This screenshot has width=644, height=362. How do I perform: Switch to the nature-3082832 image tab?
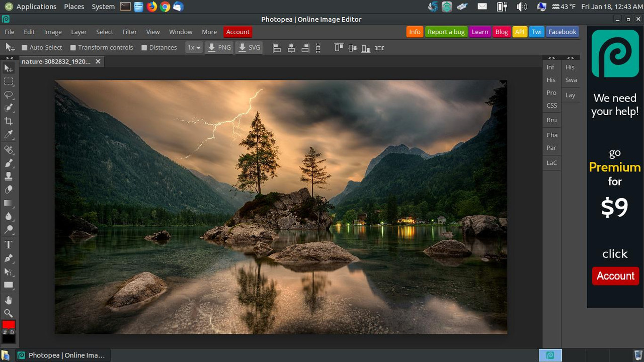(x=55, y=61)
